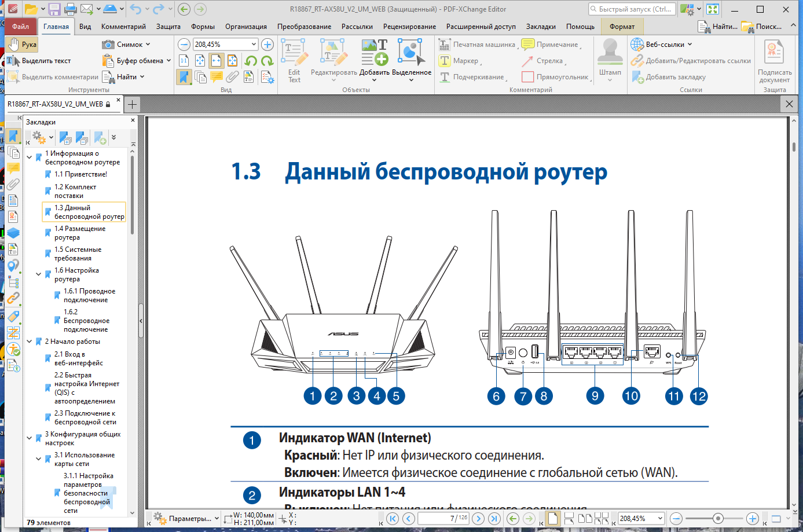The image size is (803, 532).
Task: Switch to the Комментарий ribbon tab
Action: point(123,27)
